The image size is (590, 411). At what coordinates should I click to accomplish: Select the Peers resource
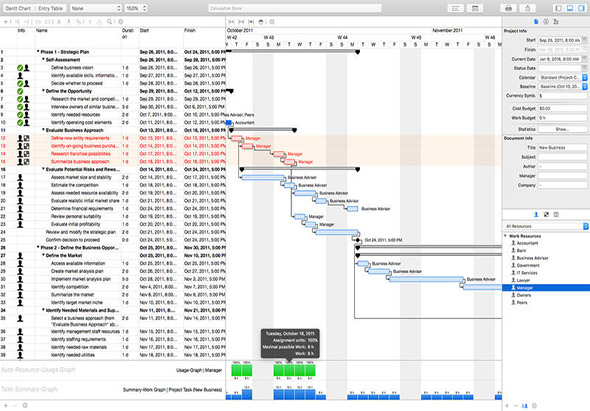pyautogui.click(x=522, y=302)
